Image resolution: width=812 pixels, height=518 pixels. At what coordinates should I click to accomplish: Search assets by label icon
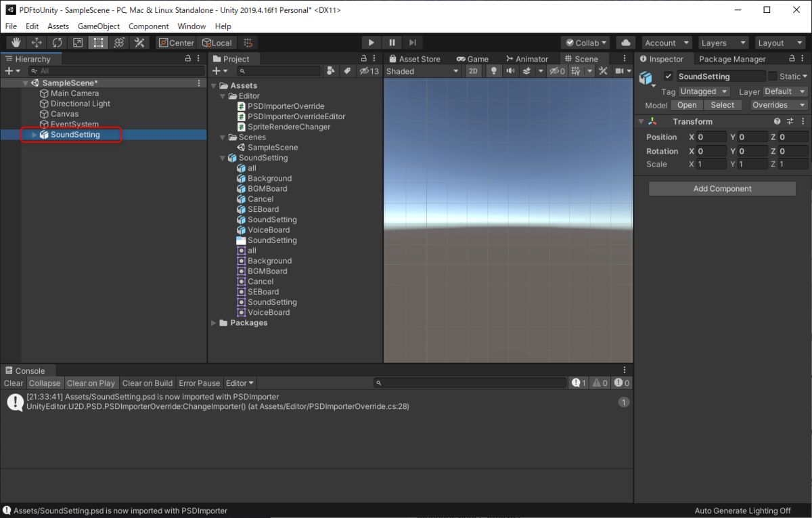(347, 71)
